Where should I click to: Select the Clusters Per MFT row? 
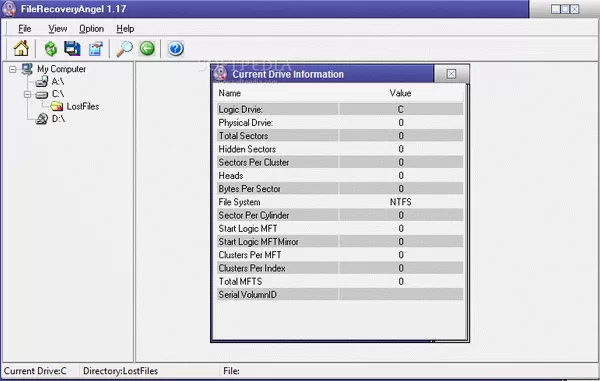tap(340, 255)
